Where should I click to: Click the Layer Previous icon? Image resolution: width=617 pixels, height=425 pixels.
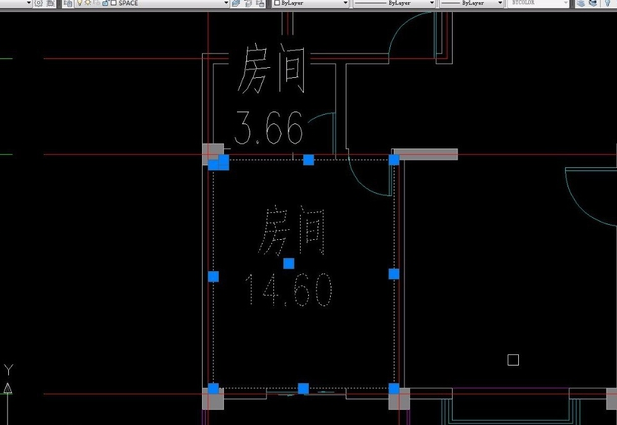coord(248,3)
